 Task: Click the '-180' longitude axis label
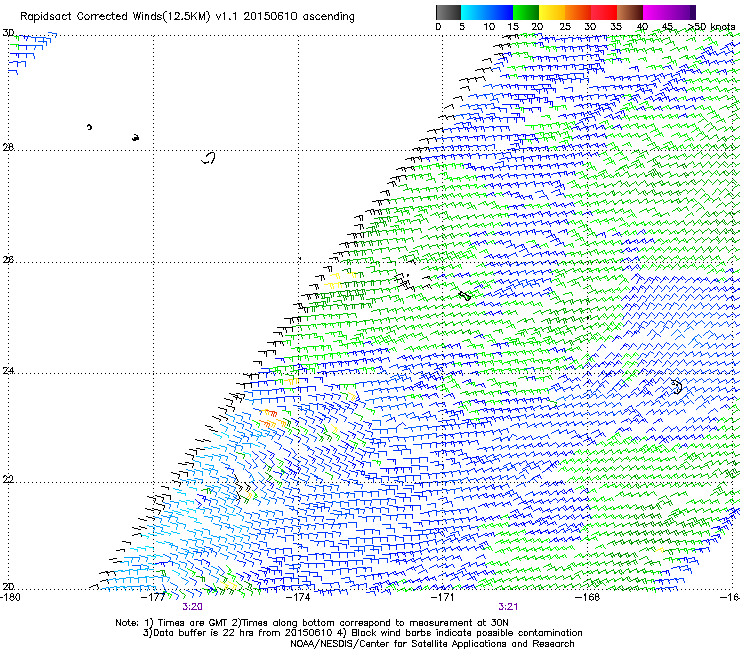(x=10, y=597)
